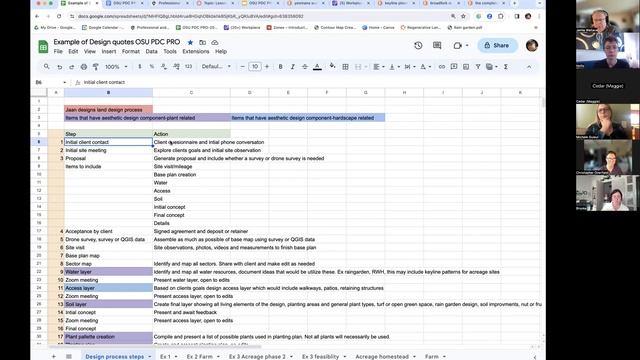Click the merge cells icon
640x360 pixels.
pyautogui.click(x=358, y=67)
